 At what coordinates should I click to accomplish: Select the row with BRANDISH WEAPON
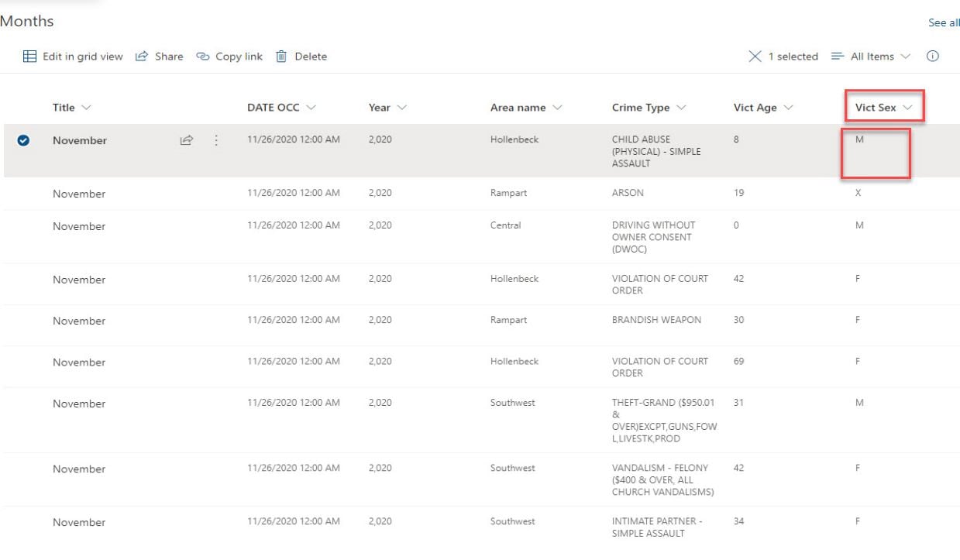point(23,321)
